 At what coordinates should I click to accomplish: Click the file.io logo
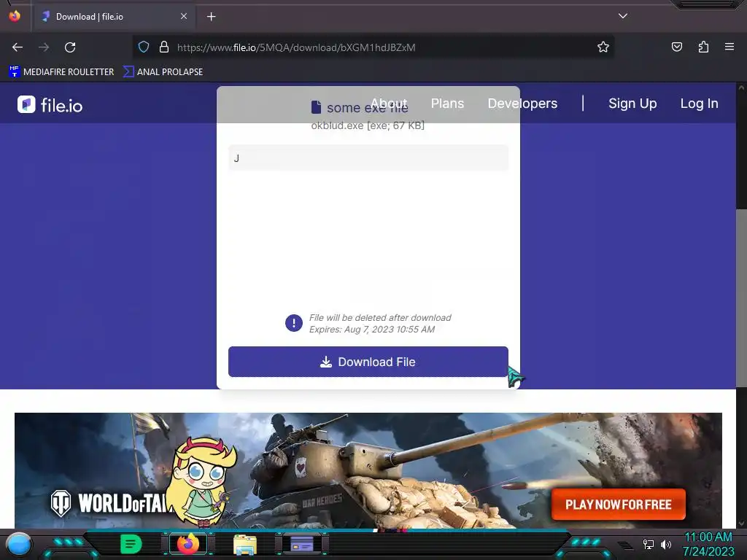tap(50, 105)
